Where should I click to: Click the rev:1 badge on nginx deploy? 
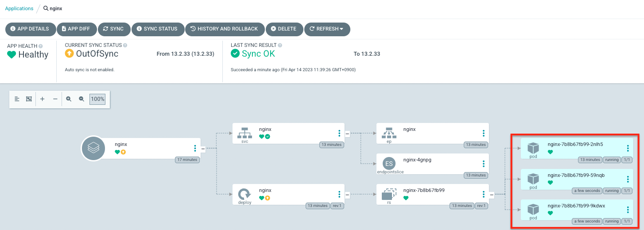click(x=337, y=206)
